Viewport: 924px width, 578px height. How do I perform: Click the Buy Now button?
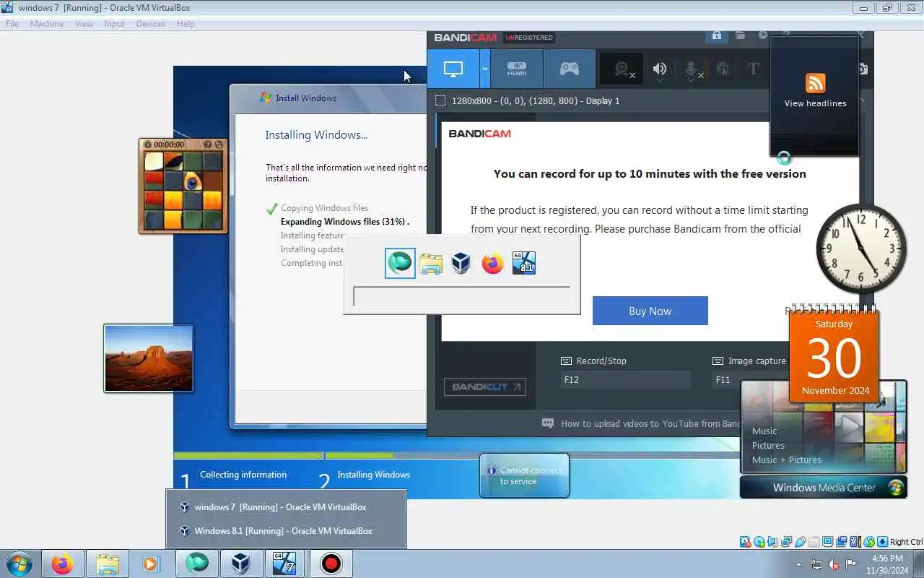tap(650, 311)
